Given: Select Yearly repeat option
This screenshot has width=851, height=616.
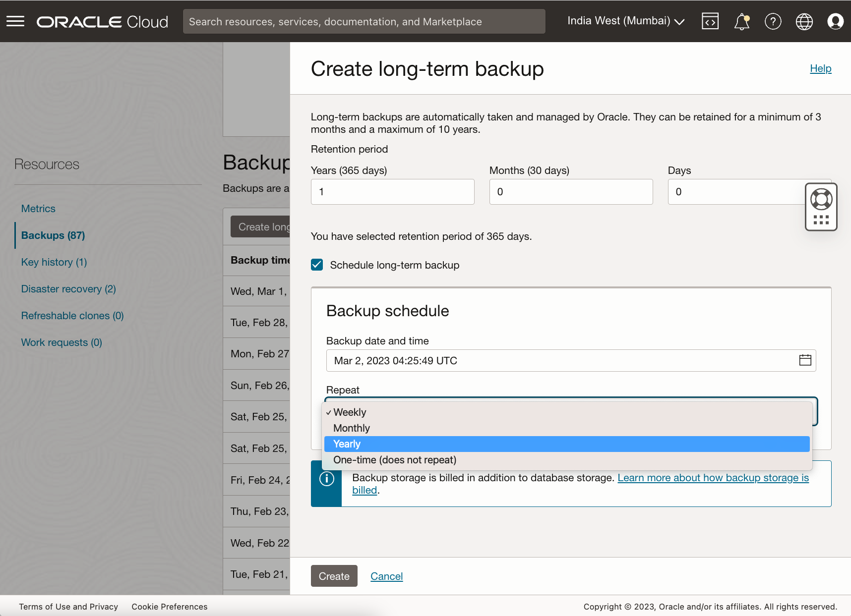Looking at the screenshot, I should [346, 444].
